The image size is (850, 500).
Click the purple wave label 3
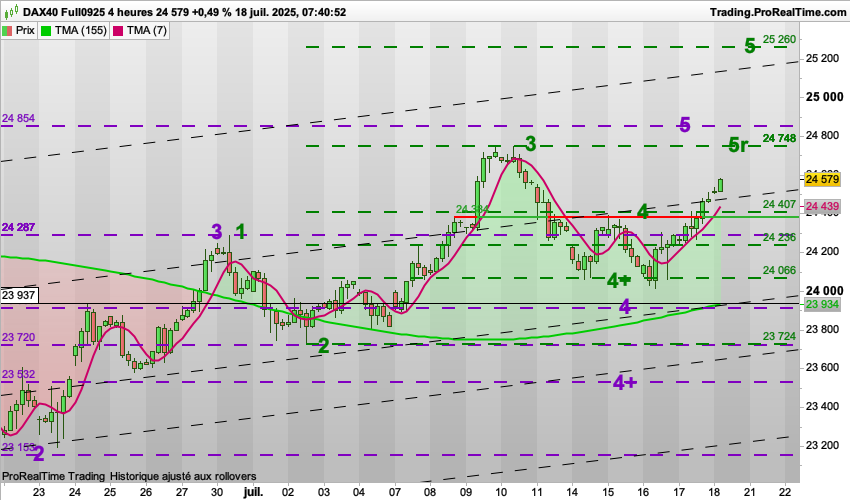click(216, 232)
